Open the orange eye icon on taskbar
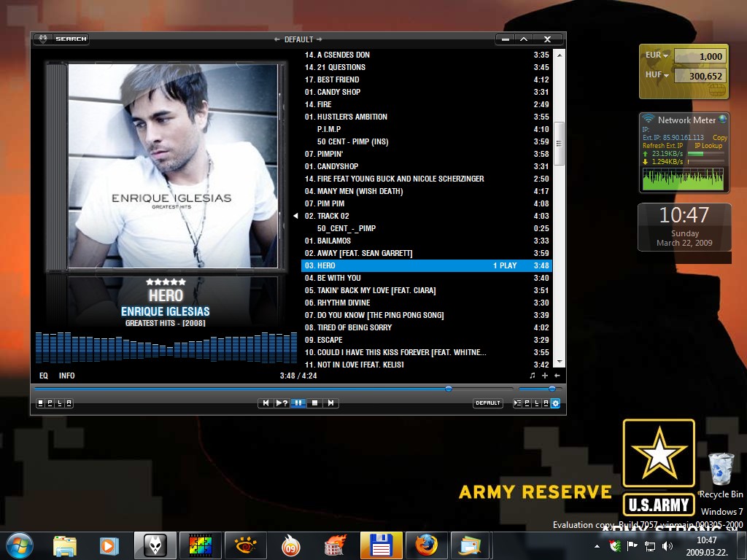 [x=245, y=545]
